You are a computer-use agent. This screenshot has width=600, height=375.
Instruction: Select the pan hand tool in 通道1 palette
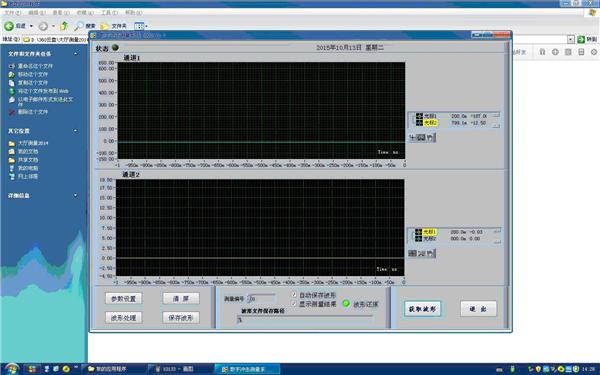tap(430, 137)
